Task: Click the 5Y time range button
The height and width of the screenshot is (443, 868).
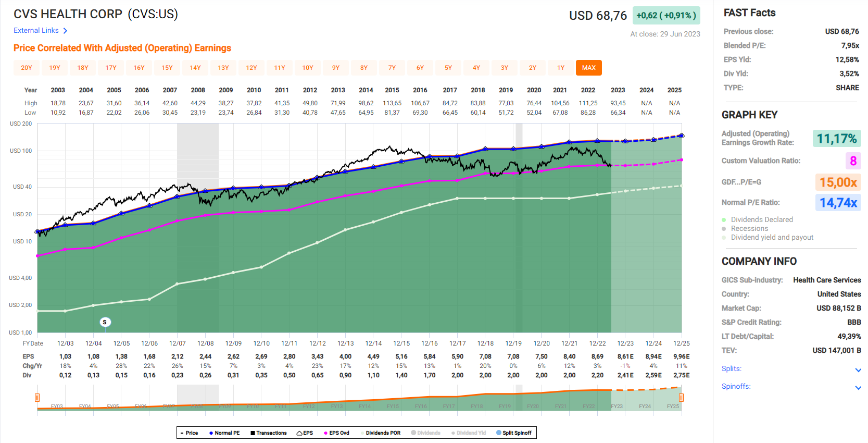Action: (448, 68)
